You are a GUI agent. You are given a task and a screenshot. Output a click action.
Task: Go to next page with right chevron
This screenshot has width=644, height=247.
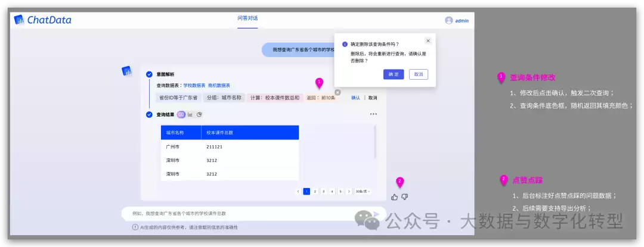(349, 191)
